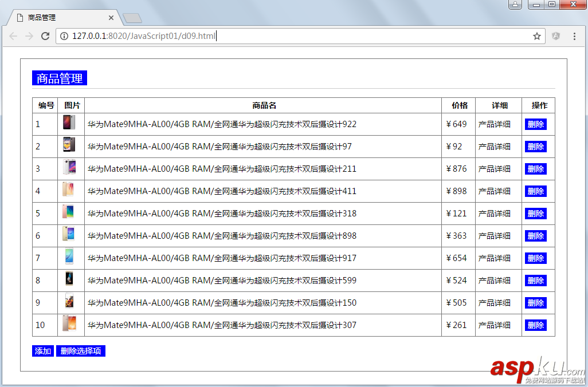Image resolution: width=588 pixels, height=387 pixels.
Task: Delete product row 6 with 删除
Action: 535,236
